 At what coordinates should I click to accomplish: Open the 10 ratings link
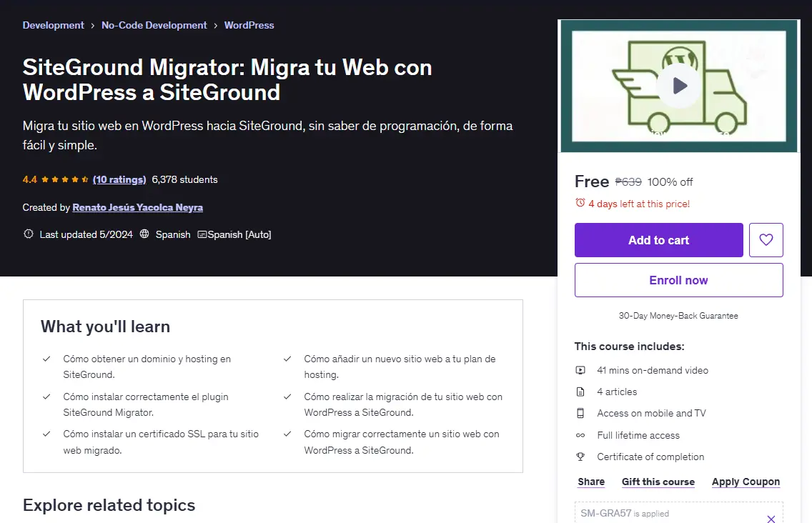coord(119,179)
